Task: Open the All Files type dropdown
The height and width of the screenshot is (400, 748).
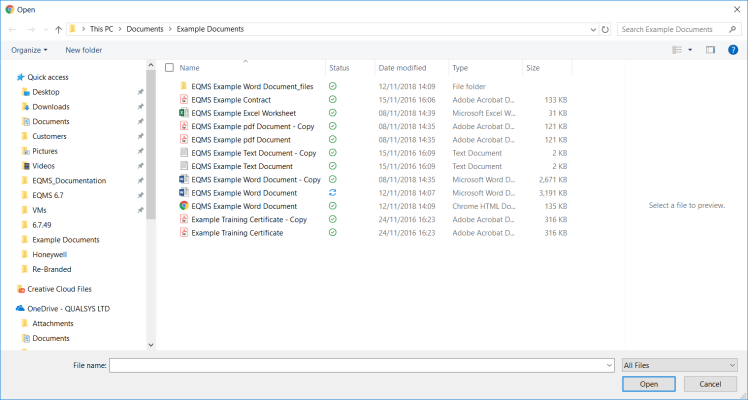Action: (680, 366)
